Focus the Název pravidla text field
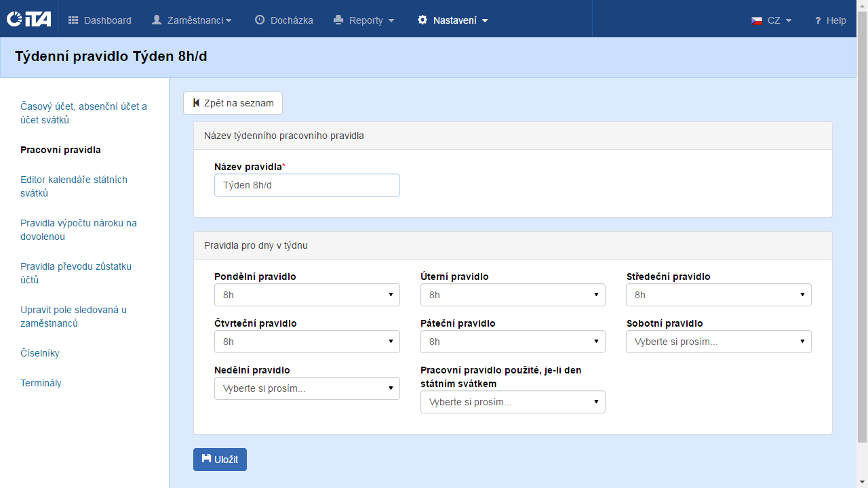Viewport: 868px width, 488px height. tap(307, 185)
